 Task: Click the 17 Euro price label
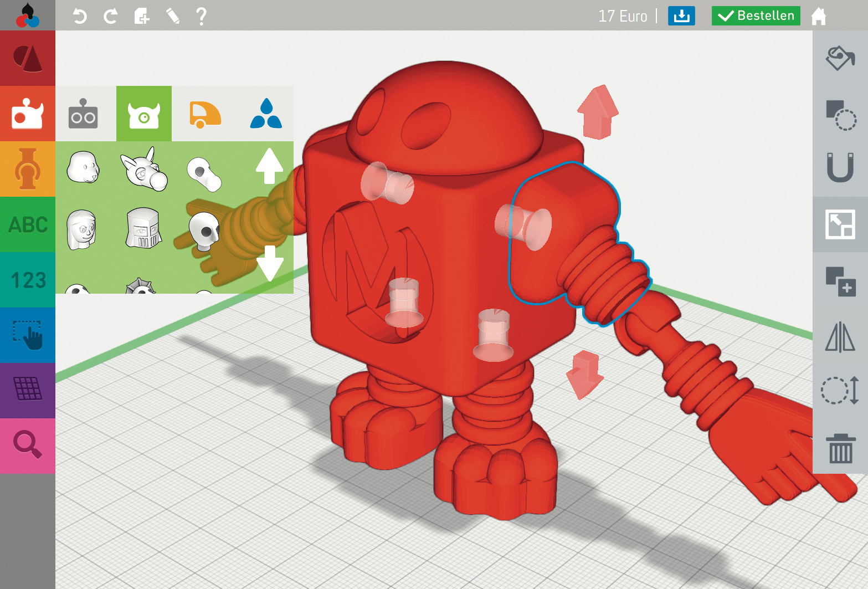[x=623, y=16]
